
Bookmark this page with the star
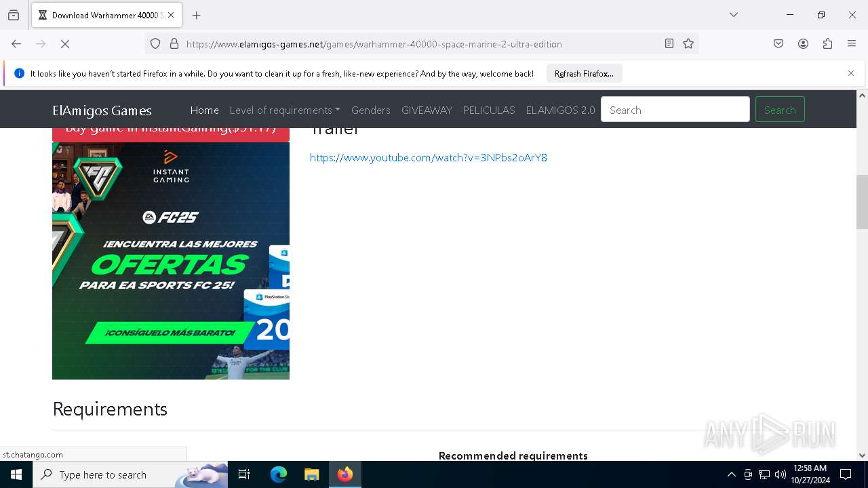coord(688,44)
